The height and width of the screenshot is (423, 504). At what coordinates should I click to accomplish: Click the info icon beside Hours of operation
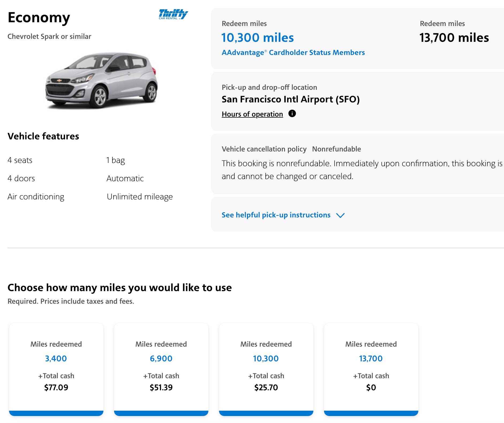click(x=292, y=113)
